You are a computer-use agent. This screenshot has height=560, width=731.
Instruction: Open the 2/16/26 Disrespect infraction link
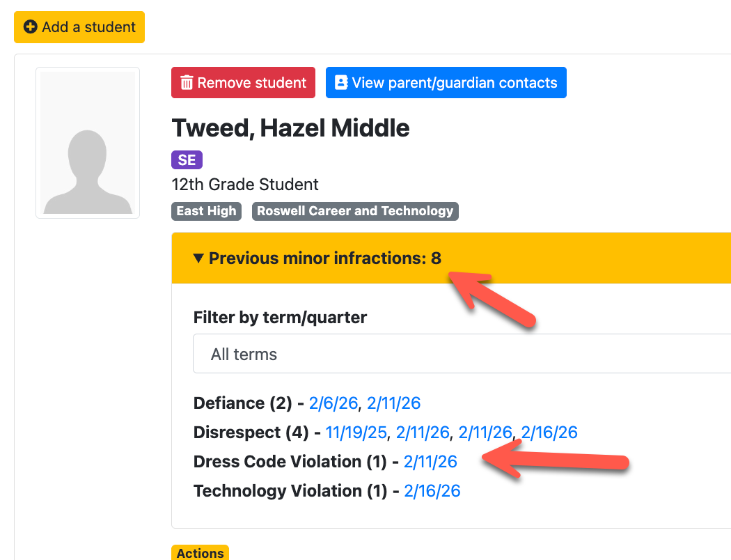(x=549, y=433)
